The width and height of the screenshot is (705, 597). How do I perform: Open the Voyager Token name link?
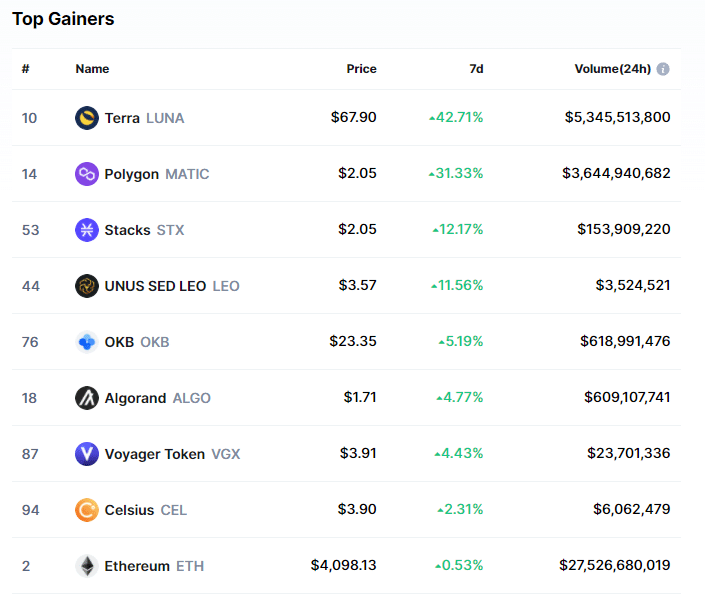(x=154, y=454)
